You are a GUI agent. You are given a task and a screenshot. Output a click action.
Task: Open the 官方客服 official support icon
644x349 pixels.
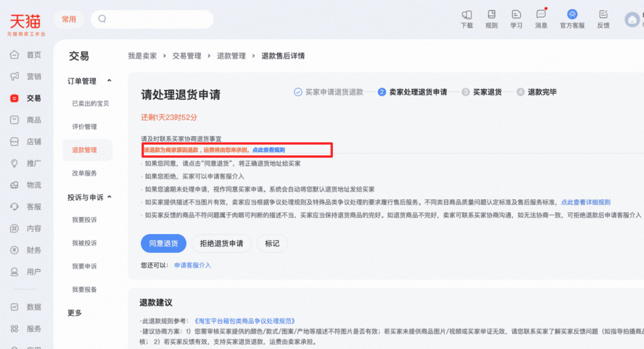point(572,19)
